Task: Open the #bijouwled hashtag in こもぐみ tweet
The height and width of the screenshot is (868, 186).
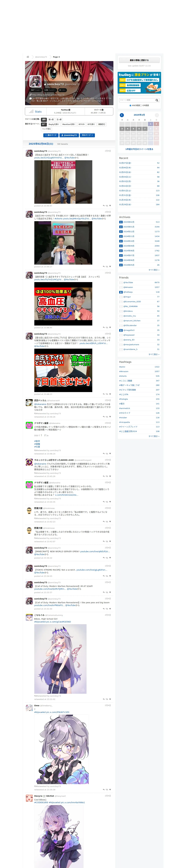Action: click(x=40, y=622)
